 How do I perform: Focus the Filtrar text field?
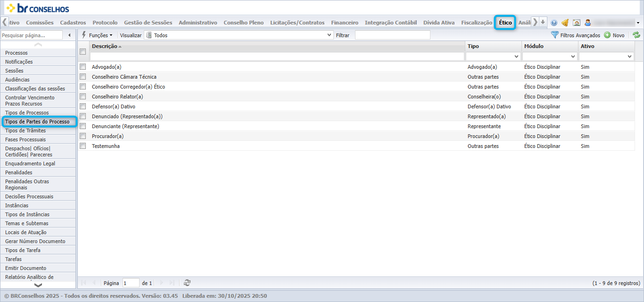[393, 35]
